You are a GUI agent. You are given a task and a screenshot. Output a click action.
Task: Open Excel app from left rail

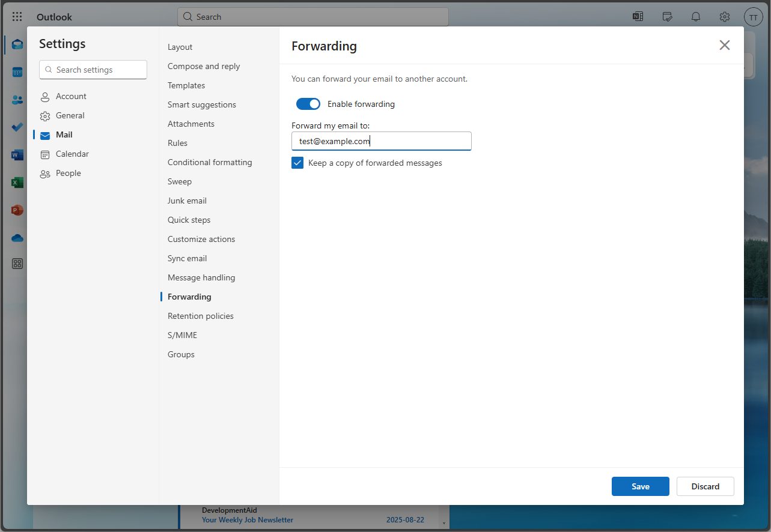pyautogui.click(x=17, y=183)
